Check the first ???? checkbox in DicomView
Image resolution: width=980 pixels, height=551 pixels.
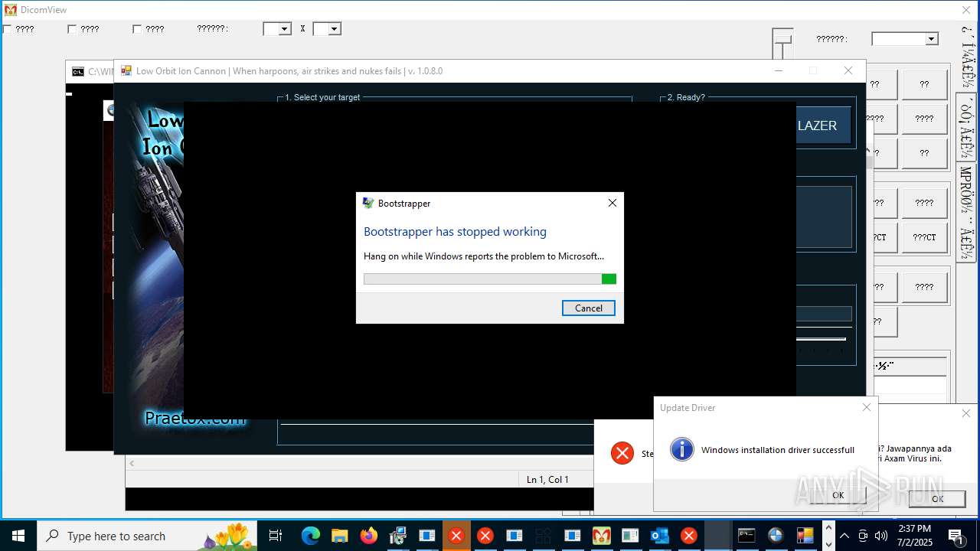[7, 29]
